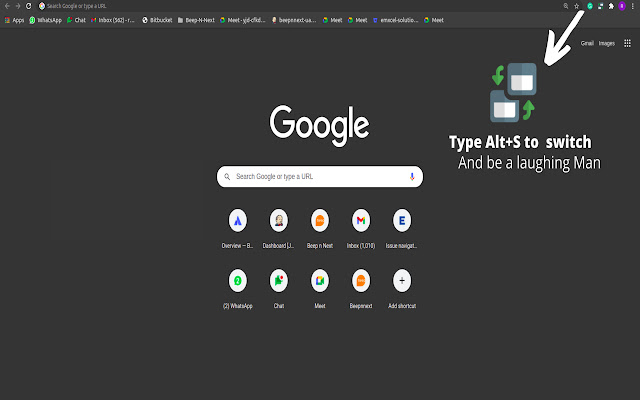Open the purple profile avatar
Image resolution: width=640 pixels, height=400 pixels.
[622, 6]
